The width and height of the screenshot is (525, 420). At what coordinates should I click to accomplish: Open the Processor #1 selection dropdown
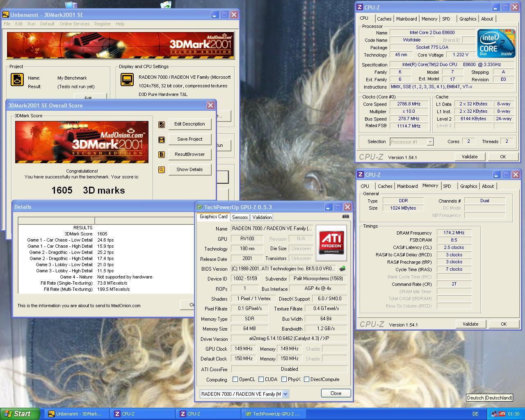click(x=430, y=142)
